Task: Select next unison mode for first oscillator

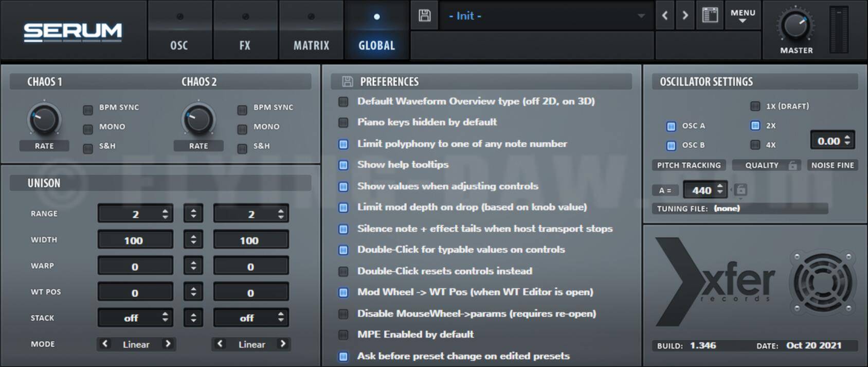Action: tap(168, 343)
